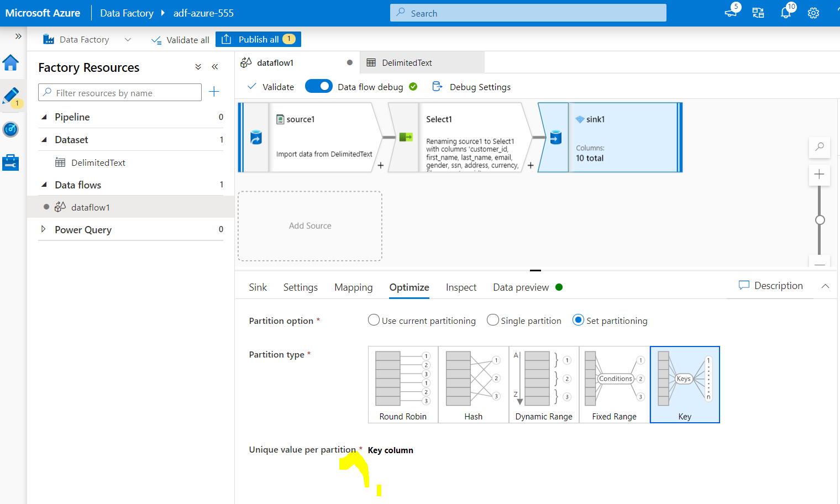Expand the Power Query tree section
The height and width of the screenshot is (504, 840).
[43, 229]
